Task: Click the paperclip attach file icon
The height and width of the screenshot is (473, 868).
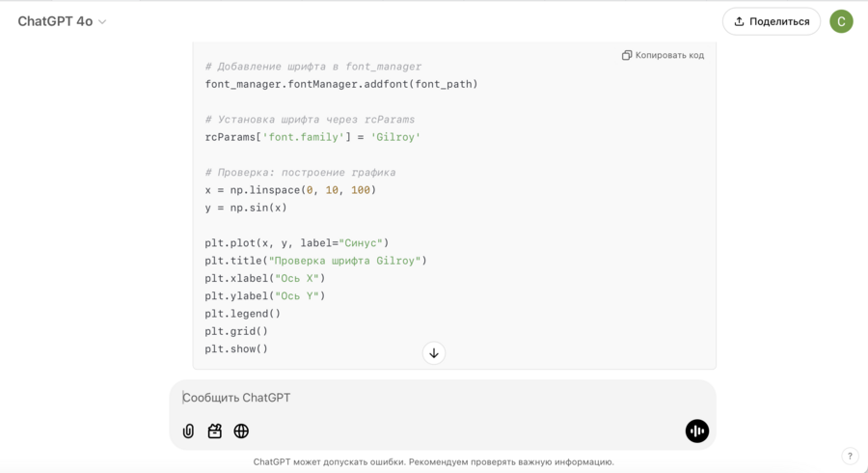Action: [x=188, y=431]
